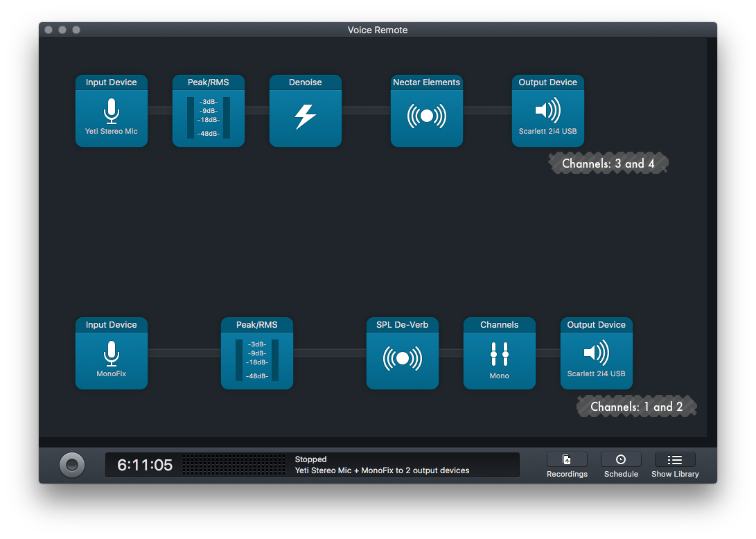
Task: Click the 6:11:05 elapsed time display
Action: 145,465
